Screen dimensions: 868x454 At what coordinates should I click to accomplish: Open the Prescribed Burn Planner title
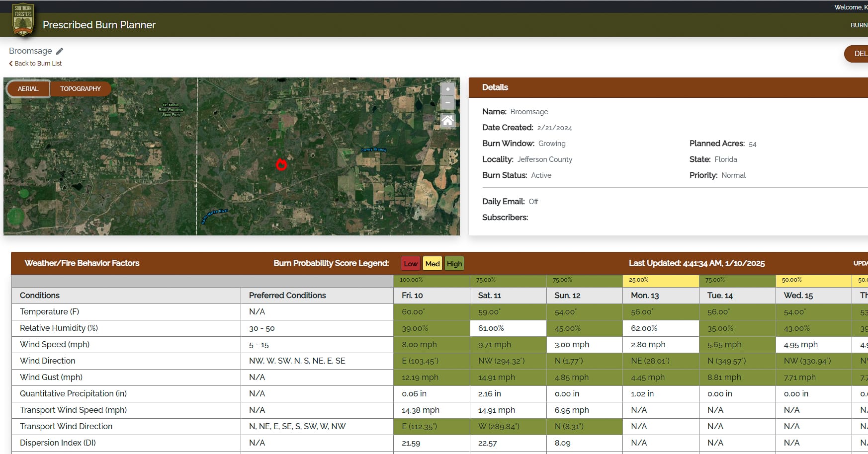pyautogui.click(x=99, y=25)
